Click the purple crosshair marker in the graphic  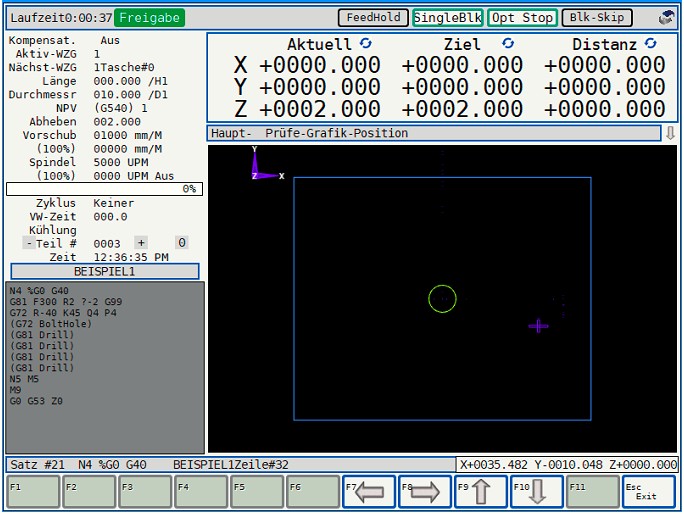(x=538, y=326)
